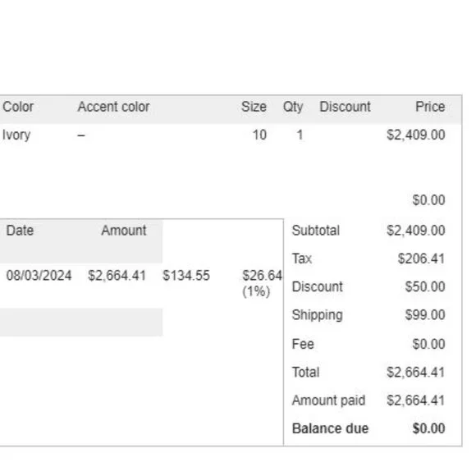The width and height of the screenshot is (476, 476).
Task: Click the Tax amount $206.41
Action: [x=421, y=259]
